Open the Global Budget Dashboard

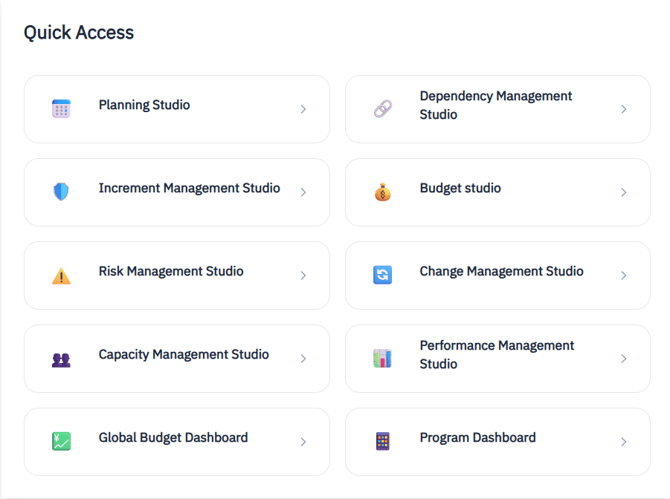click(173, 437)
